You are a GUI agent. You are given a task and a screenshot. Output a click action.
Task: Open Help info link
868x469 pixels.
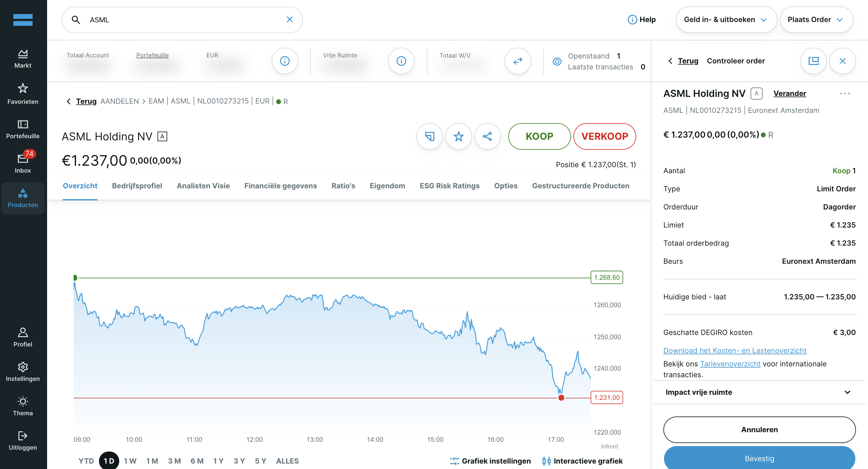642,20
